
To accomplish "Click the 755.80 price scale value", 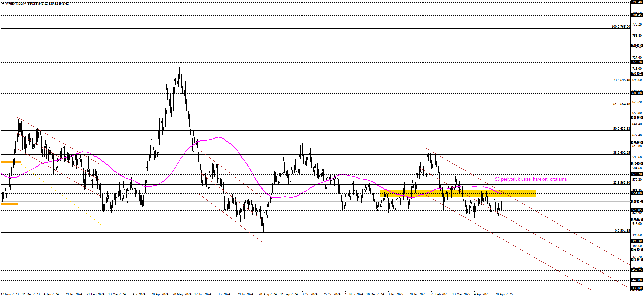I will pyautogui.click(x=637, y=36).
